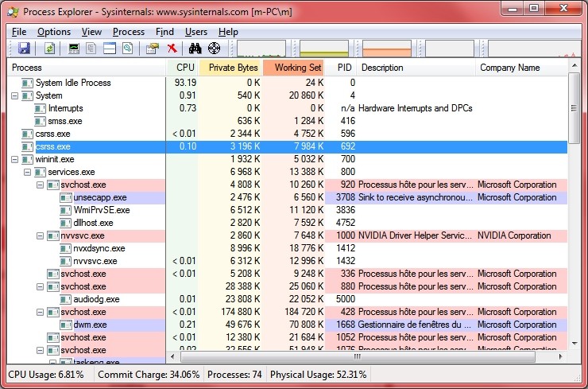The width and height of the screenshot is (588, 389).
Task: Click the binoculars Find Handle icon
Action: [195, 48]
